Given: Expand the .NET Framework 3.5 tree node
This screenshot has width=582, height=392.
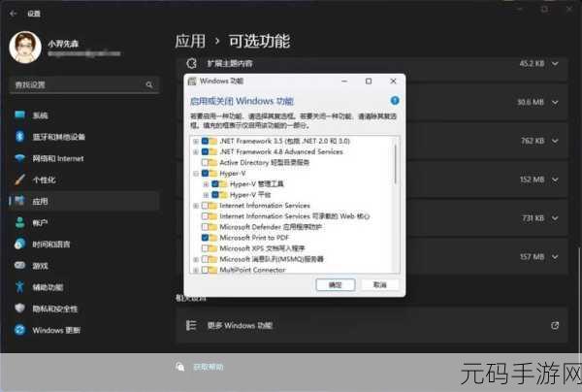Looking at the screenshot, I should 196,141.
